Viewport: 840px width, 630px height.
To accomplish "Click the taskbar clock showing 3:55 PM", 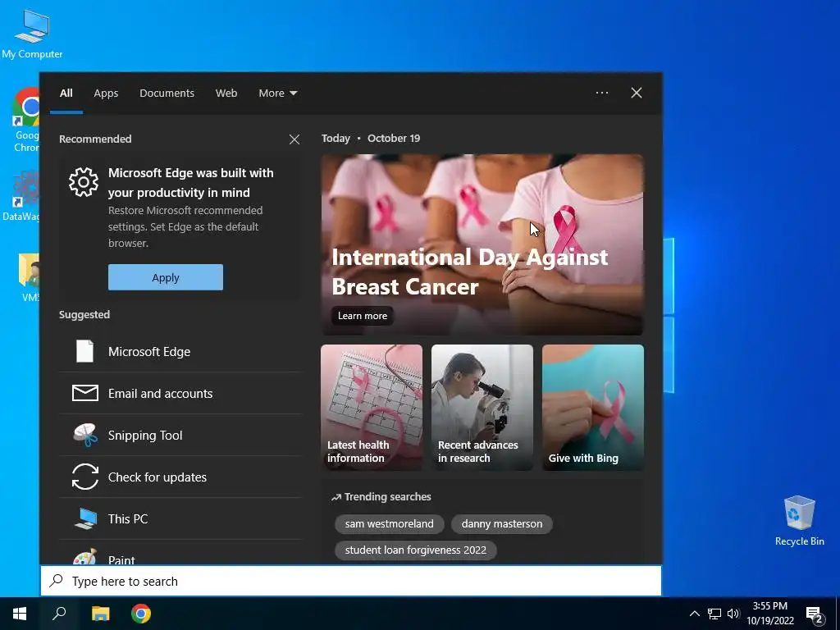I will click(x=770, y=614).
